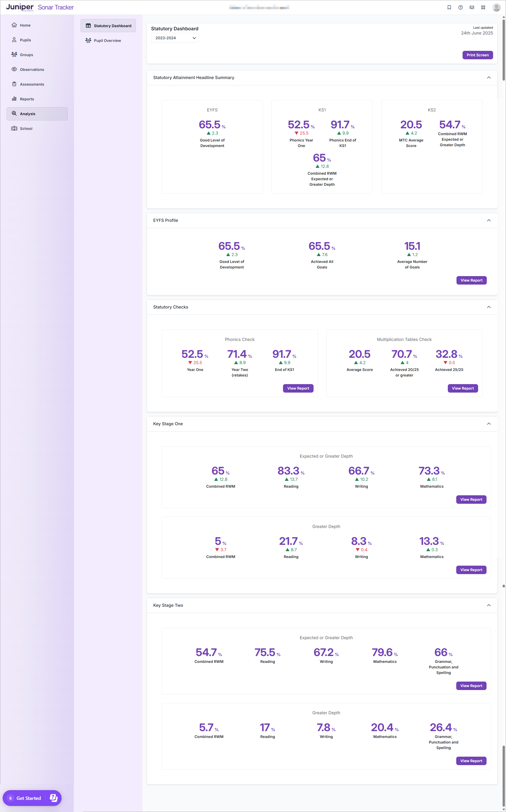Image resolution: width=506 pixels, height=812 pixels.
Task: Click the user profile avatar
Action: tap(496, 7)
